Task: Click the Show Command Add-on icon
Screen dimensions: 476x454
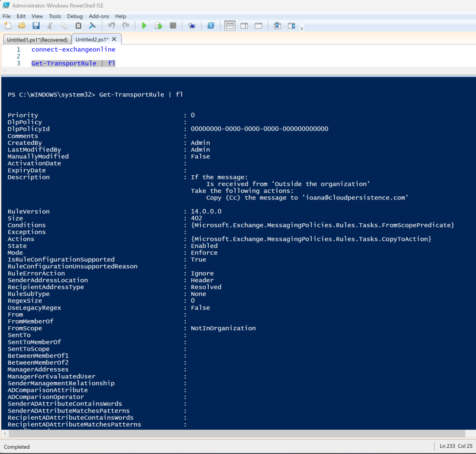Action: tap(292, 26)
